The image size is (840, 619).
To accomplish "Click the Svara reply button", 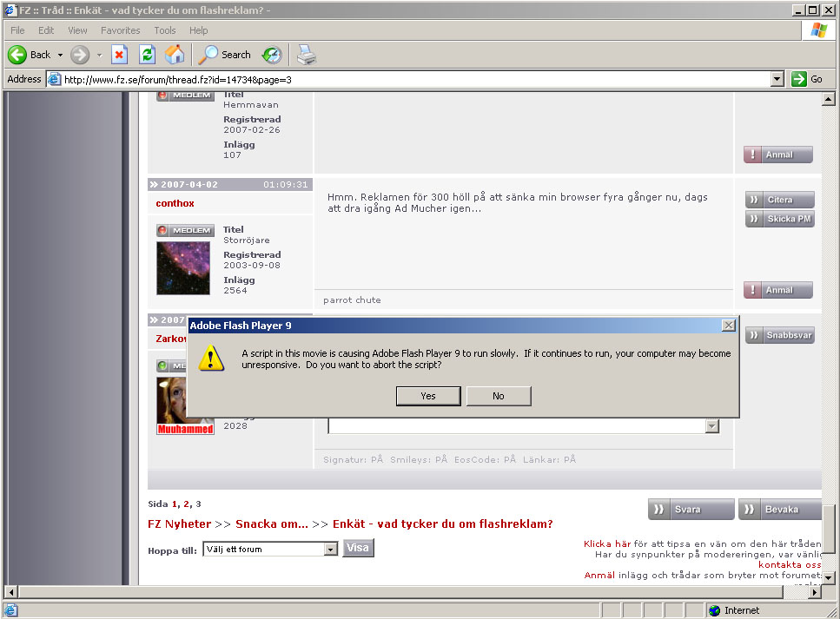I will (x=691, y=510).
